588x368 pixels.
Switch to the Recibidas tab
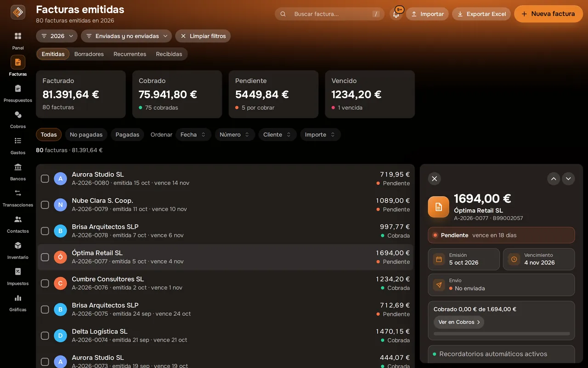coord(169,54)
